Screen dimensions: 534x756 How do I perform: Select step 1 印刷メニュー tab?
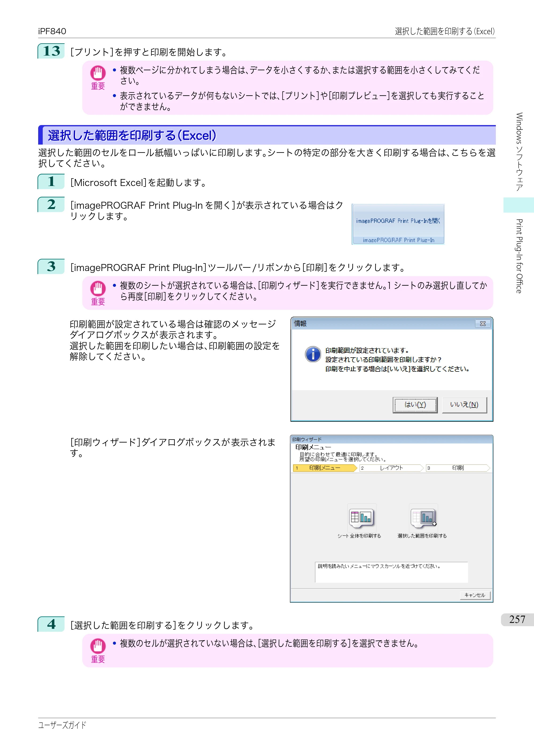[x=325, y=468]
